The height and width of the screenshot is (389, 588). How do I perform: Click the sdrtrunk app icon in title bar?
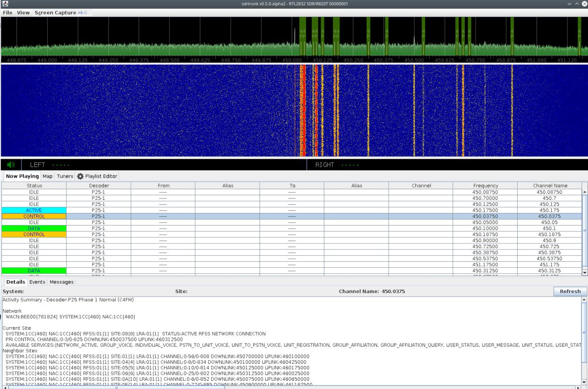pos(5,4)
